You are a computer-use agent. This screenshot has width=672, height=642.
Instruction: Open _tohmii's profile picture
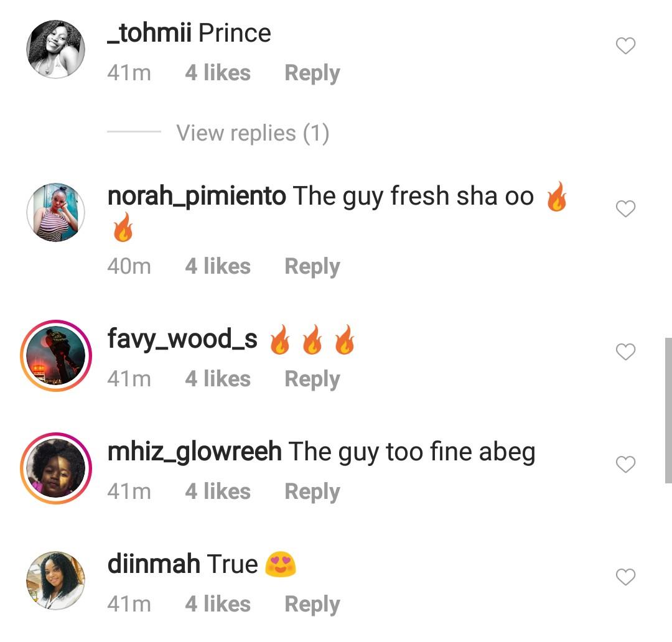pyautogui.click(x=55, y=49)
